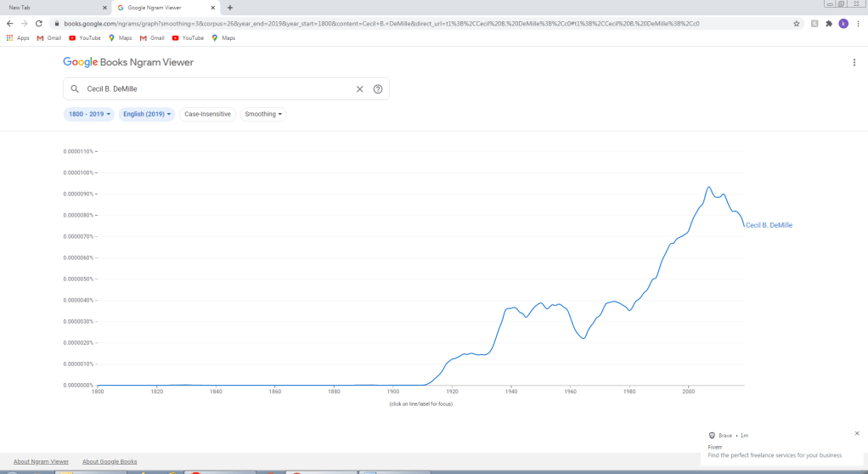Screen dimensions: 868x474
Task: Click the Cecil B. DeMille line label on graph
Action: 769,225
